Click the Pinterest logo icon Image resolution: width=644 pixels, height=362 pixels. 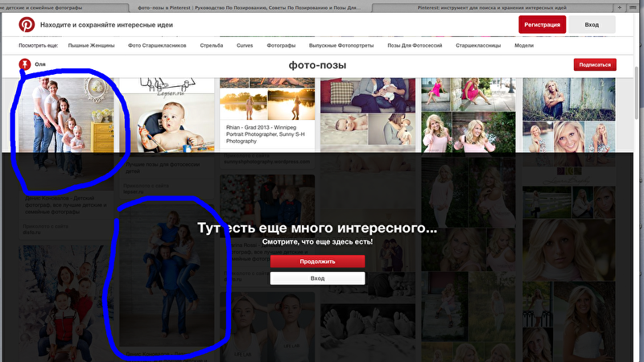pyautogui.click(x=27, y=25)
